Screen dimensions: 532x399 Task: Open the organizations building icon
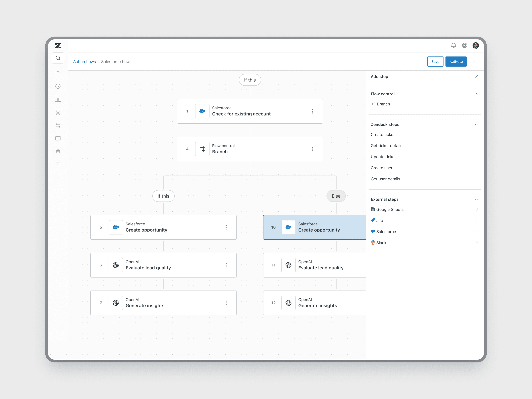click(58, 99)
